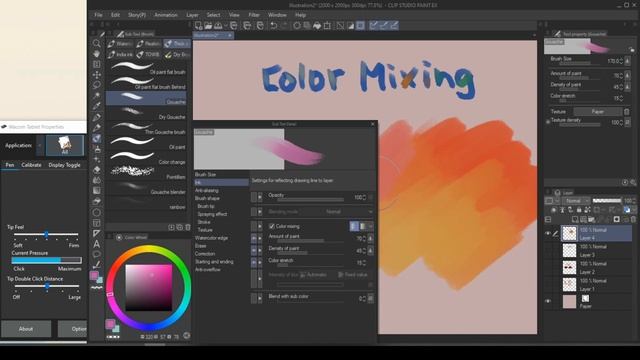Click Amount of paint dynamics icon in dialog

371,238
